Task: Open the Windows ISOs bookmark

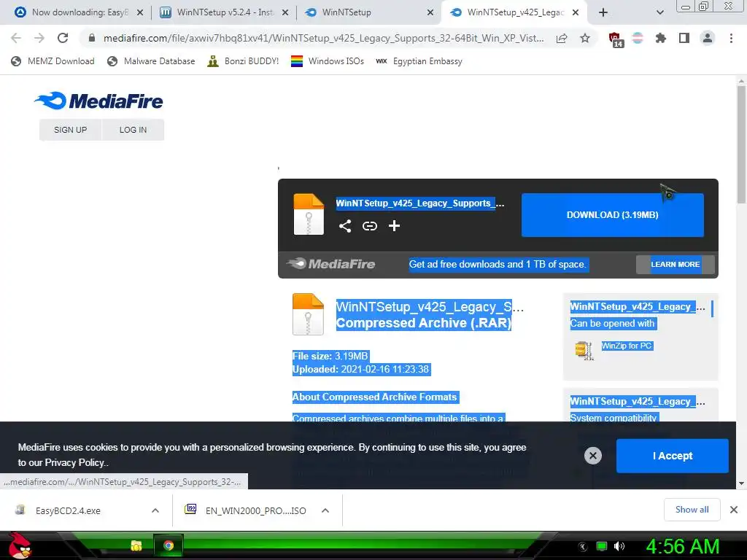Action: pyautogui.click(x=328, y=61)
